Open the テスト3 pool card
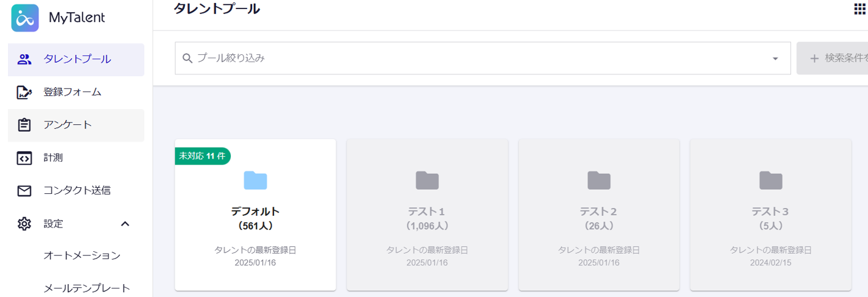The width and height of the screenshot is (868, 297). 770,215
